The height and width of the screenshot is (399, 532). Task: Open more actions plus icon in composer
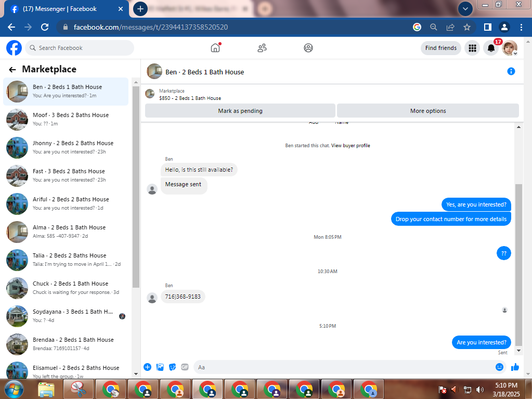tap(147, 367)
